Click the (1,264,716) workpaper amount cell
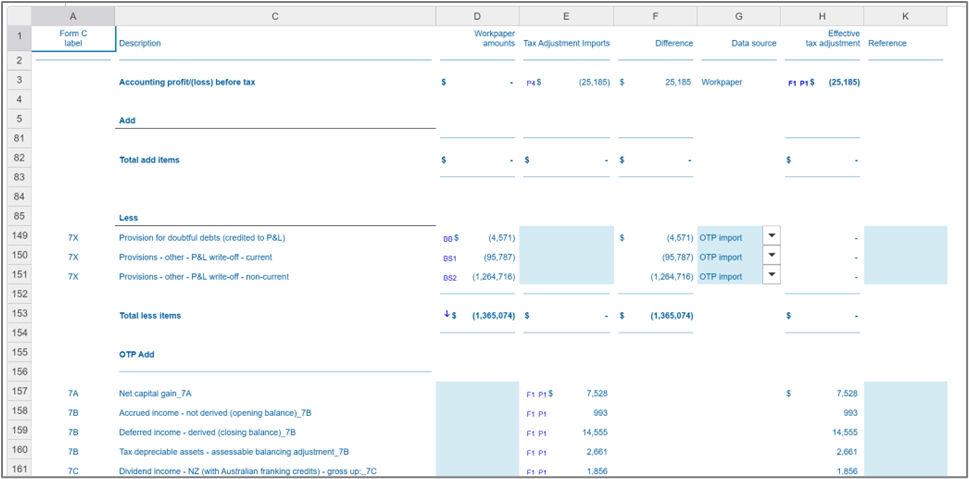Screen dimensions: 969x479 click(493, 277)
